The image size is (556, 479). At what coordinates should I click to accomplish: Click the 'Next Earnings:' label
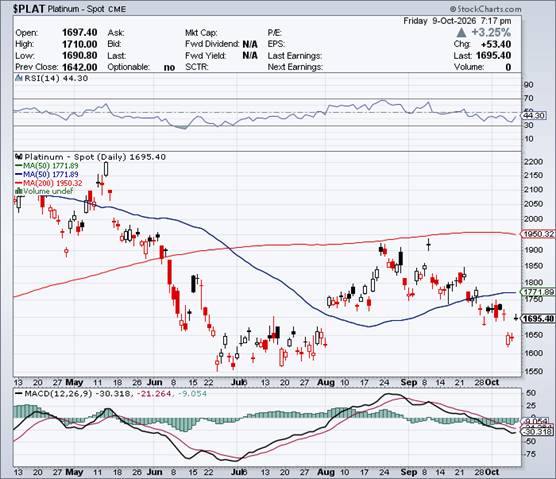(x=295, y=67)
